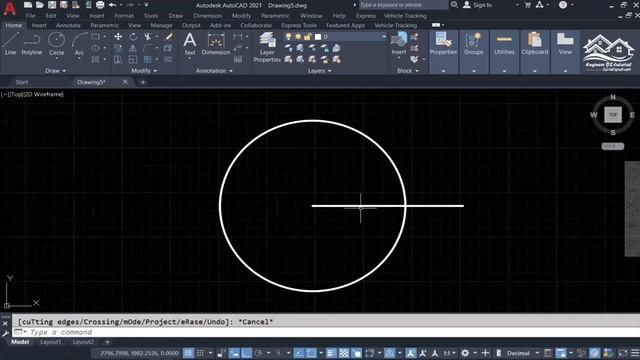640x360 pixels.
Task: Select the Circle tool
Action: point(56,44)
